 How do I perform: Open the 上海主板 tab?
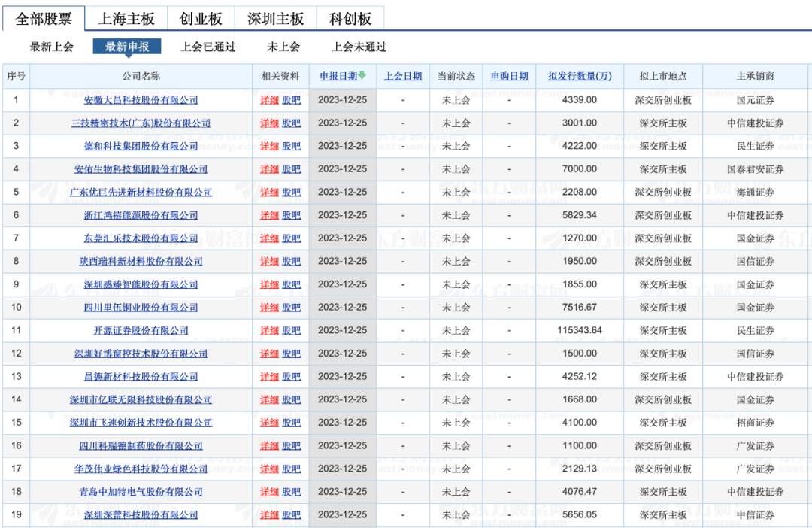click(x=126, y=19)
